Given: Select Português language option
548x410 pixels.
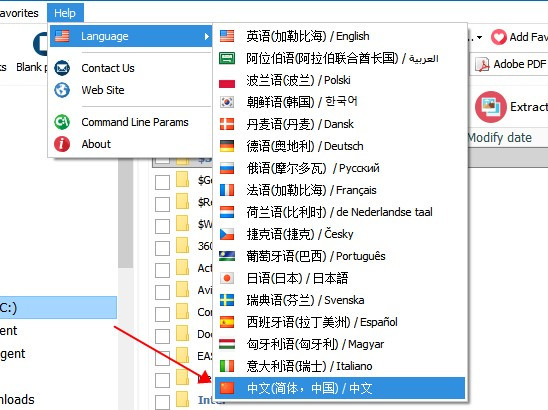Looking at the screenshot, I should [x=340, y=256].
